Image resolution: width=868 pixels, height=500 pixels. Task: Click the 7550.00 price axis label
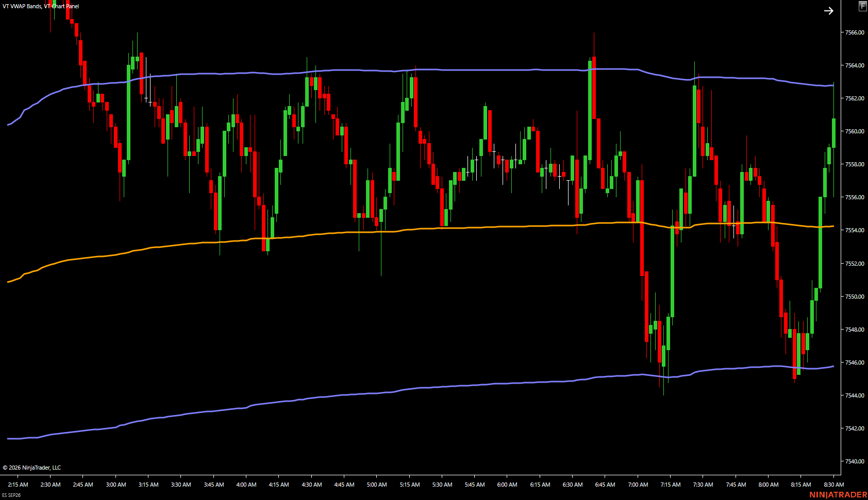[855, 297]
